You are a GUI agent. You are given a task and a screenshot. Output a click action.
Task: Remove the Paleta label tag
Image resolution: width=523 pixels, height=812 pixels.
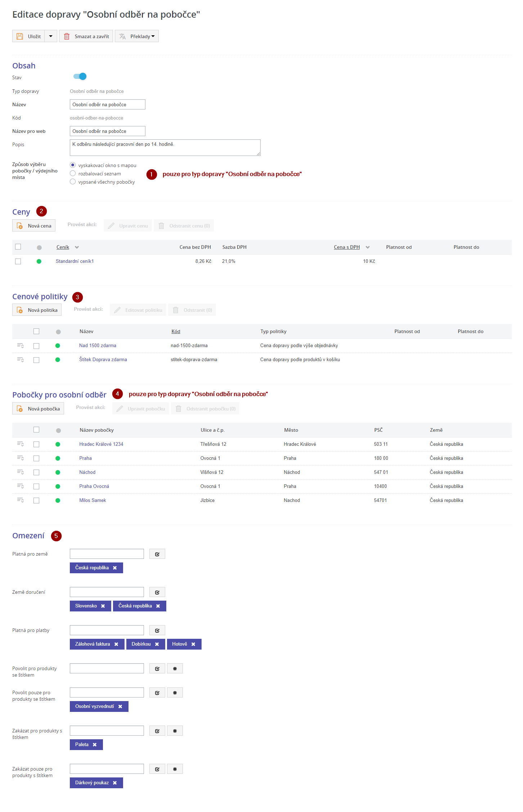pyautogui.click(x=95, y=745)
